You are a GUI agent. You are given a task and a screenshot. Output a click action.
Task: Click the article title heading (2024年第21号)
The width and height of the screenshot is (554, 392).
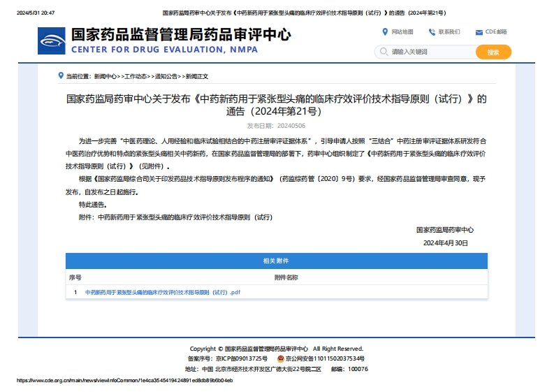click(x=276, y=105)
